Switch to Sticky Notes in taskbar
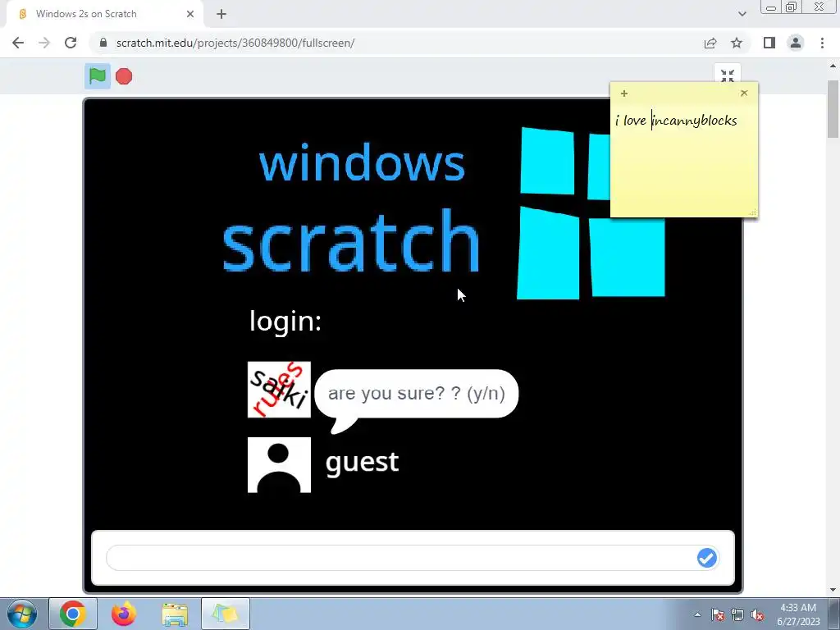The height and width of the screenshot is (630, 840). point(226,614)
